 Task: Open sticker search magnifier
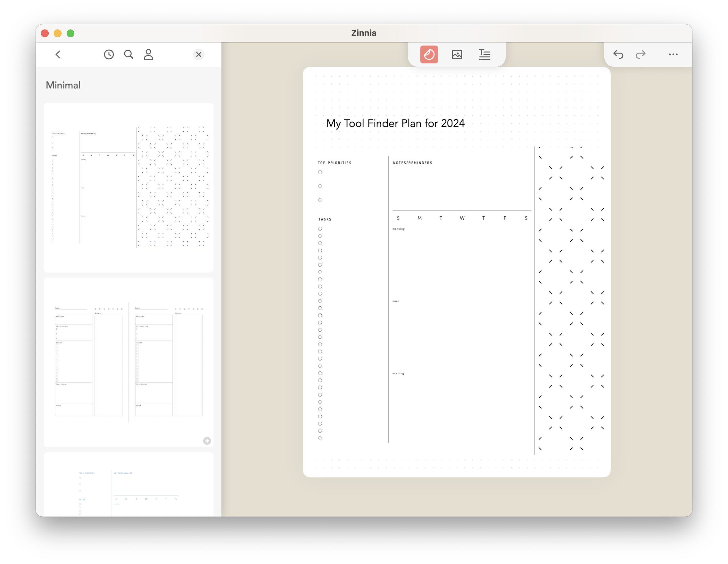(x=129, y=54)
